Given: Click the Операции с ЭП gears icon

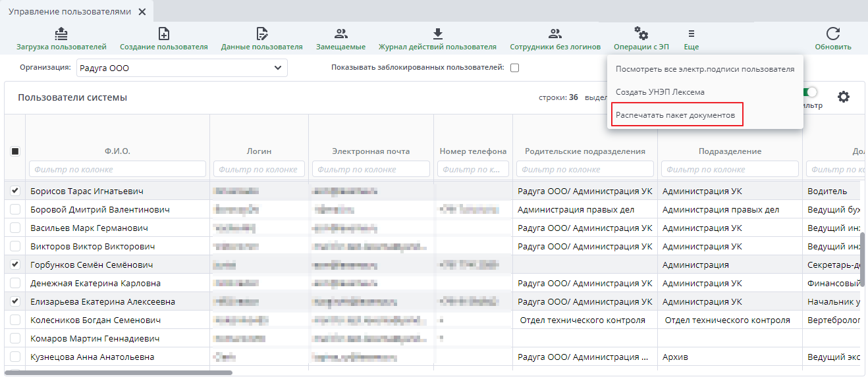Looking at the screenshot, I should tap(641, 34).
